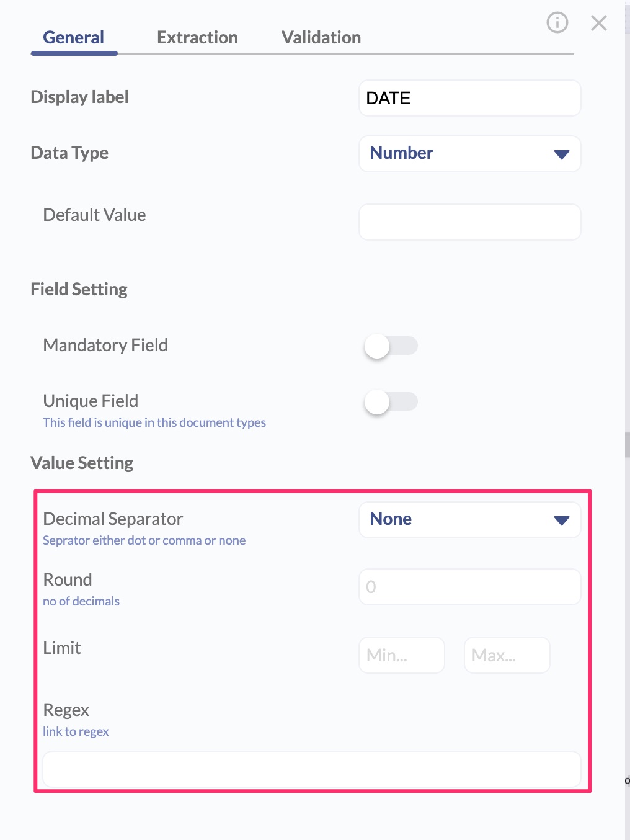Click the Round decimals input field
This screenshot has width=630, height=840.
(x=469, y=587)
